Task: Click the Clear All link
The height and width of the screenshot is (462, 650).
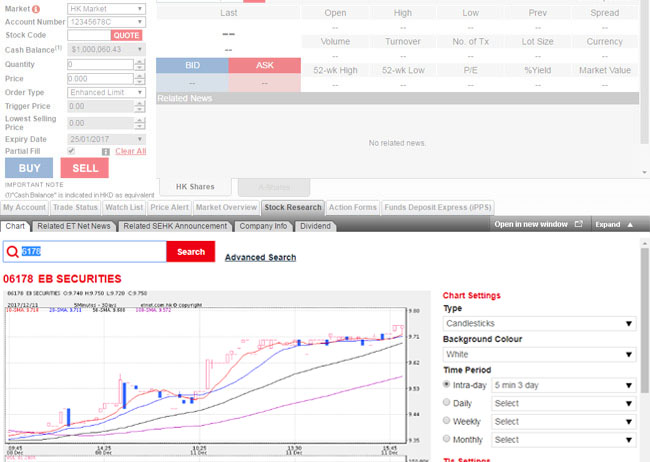Action: (131, 151)
